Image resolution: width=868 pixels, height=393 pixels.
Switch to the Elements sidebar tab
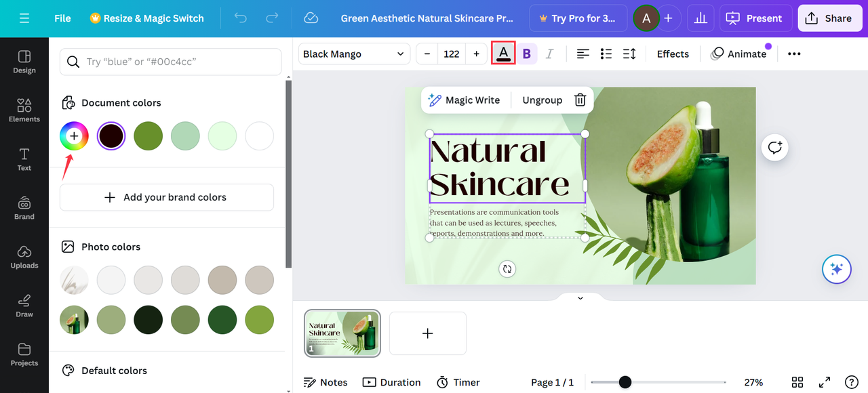coord(24,110)
